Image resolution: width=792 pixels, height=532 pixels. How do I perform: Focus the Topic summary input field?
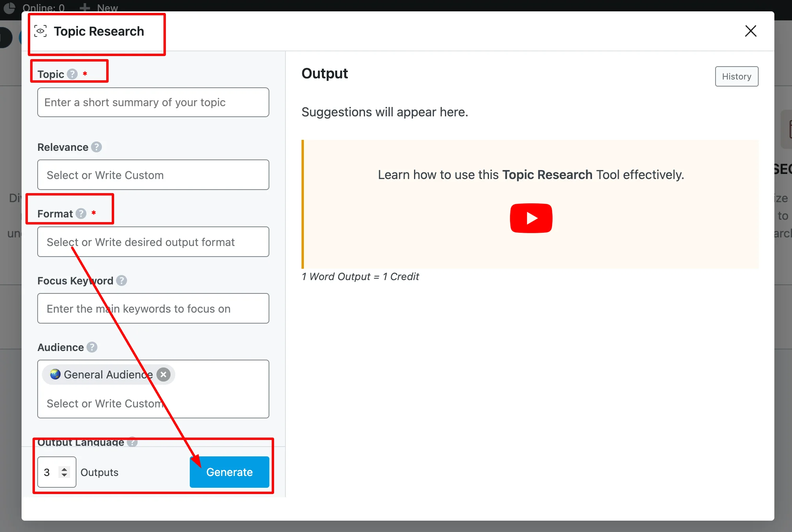click(153, 102)
